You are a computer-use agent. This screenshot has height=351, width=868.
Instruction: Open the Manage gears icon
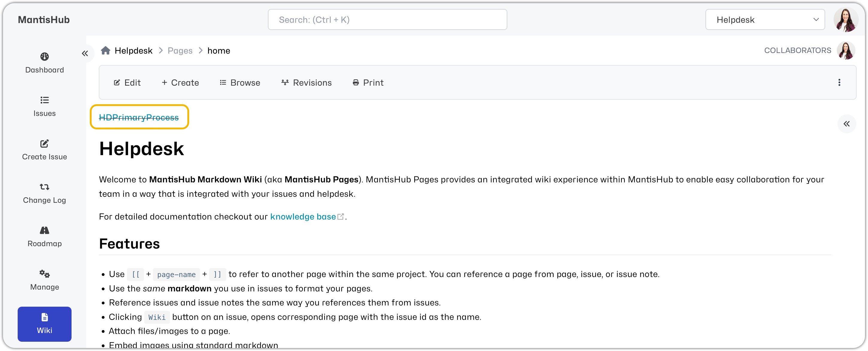click(x=45, y=273)
